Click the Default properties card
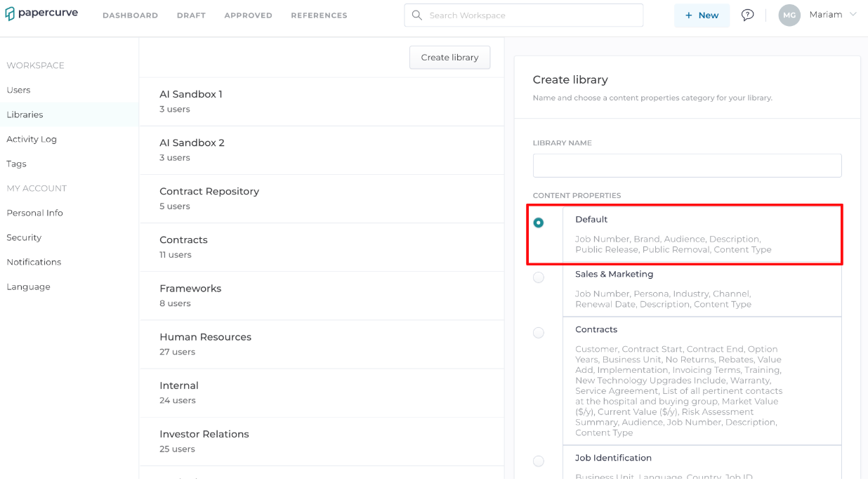868x481 pixels. tap(702, 235)
